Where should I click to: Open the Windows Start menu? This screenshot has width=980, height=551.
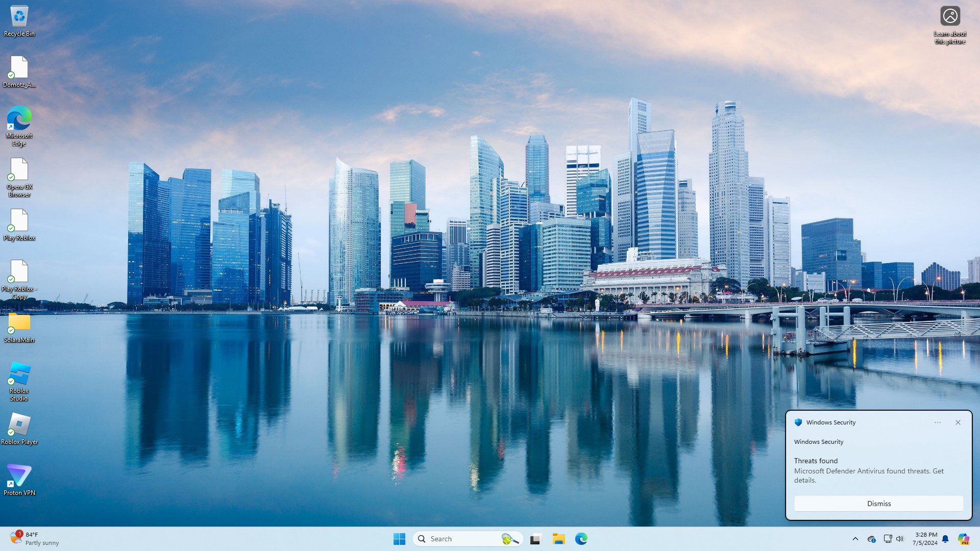point(399,539)
